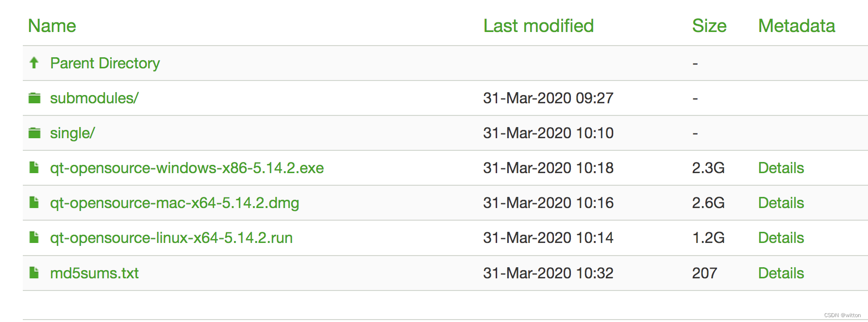Screen dimensions: 868x322
Task: Sort listing by the Last modified header
Action: point(538,26)
